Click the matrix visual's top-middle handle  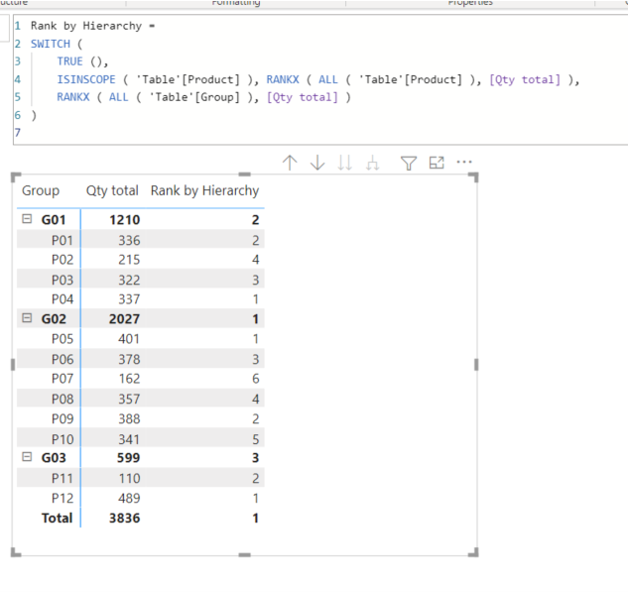pyautogui.click(x=244, y=174)
